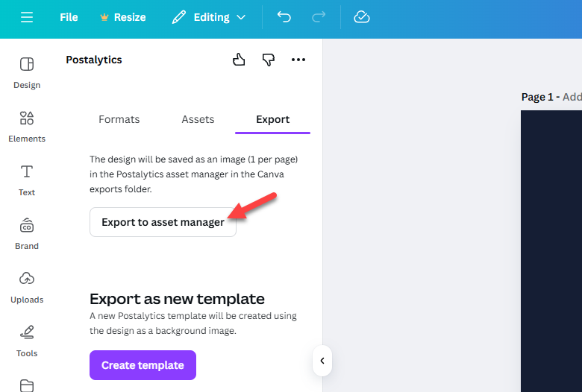Screen dimensions: 582x392
Task: Check the cloud save status icon
Action: pos(362,17)
